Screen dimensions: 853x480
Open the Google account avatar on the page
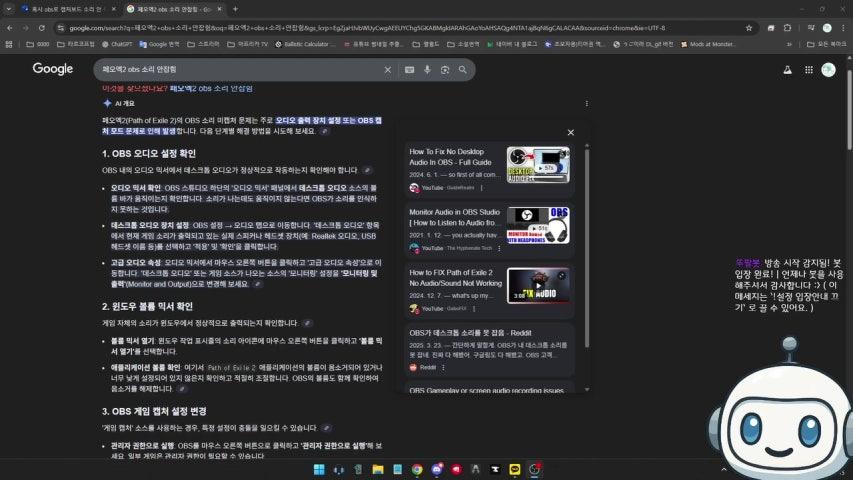(x=829, y=70)
